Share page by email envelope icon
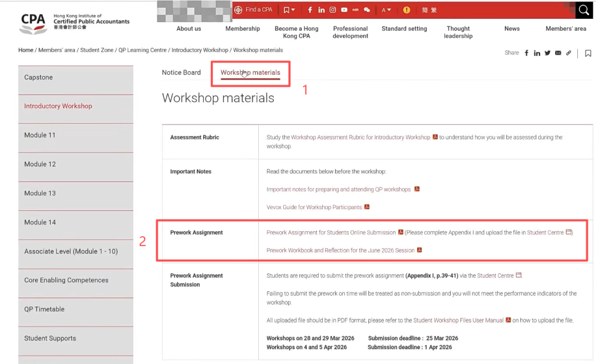 tap(558, 53)
